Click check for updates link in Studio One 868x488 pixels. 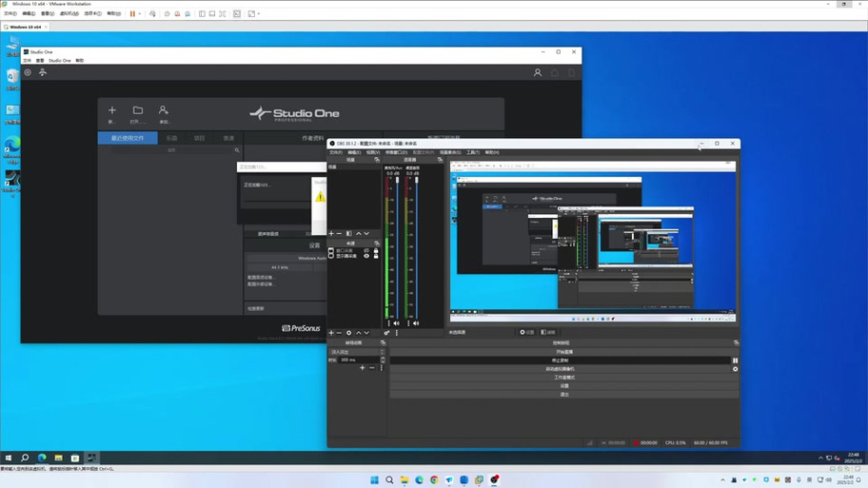pos(256,308)
